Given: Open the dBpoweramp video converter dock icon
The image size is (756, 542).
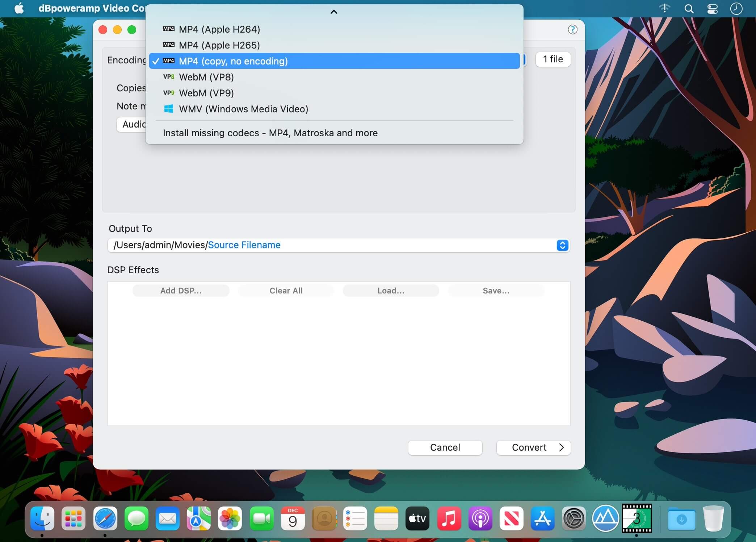Looking at the screenshot, I should coord(637,518).
